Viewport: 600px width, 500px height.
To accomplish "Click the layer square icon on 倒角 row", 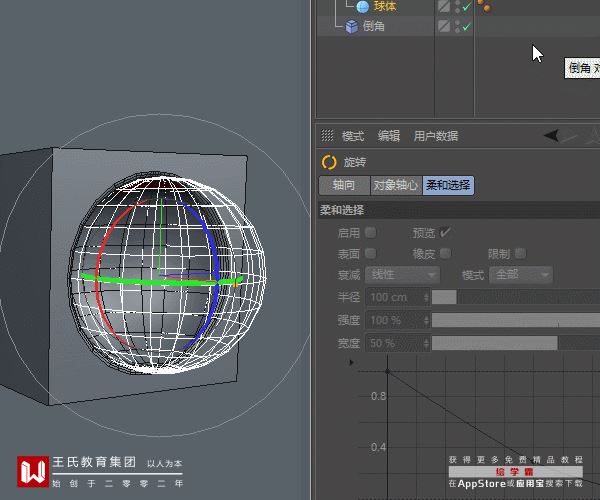I will click(x=444, y=26).
